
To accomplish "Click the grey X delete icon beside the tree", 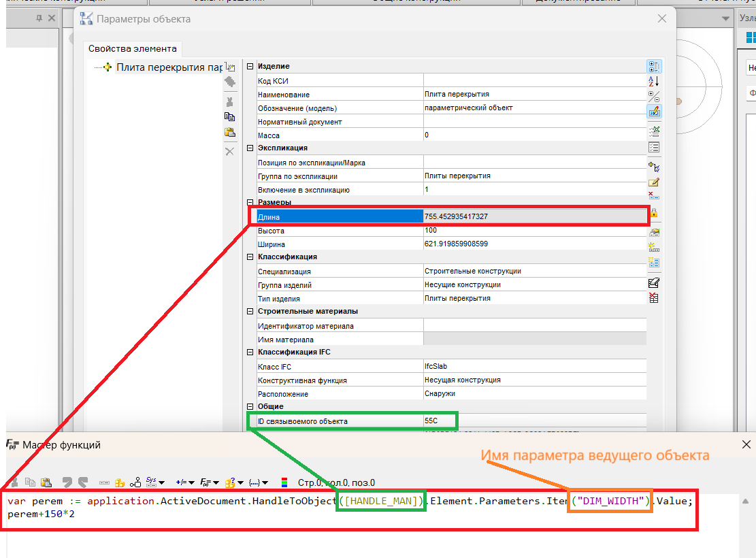I will coord(229,152).
